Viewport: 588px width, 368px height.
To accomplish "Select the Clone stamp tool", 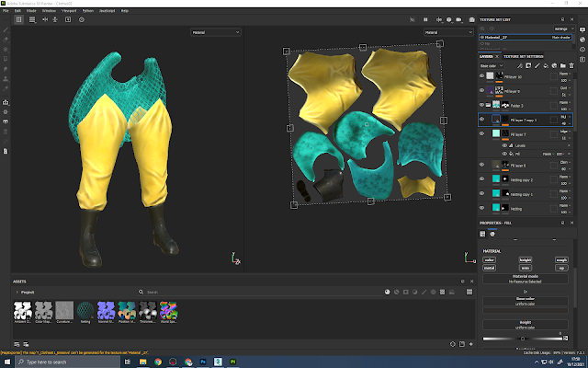I will (6, 79).
